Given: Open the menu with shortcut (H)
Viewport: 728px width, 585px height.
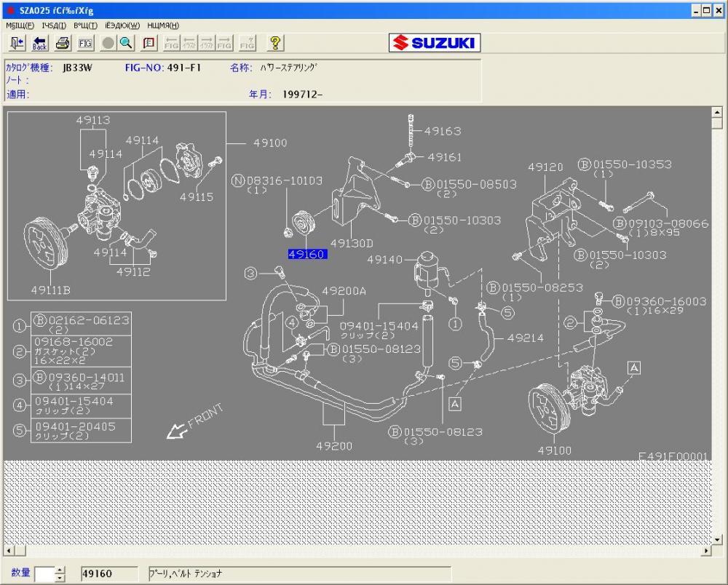Looking at the screenshot, I should pyautogui.click(x=163, y=25).
